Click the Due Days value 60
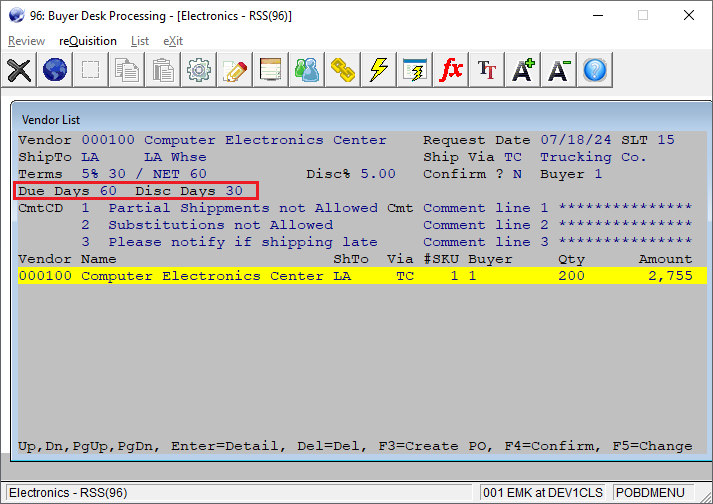Screen dimensions: 713x504 coord(108,191)
